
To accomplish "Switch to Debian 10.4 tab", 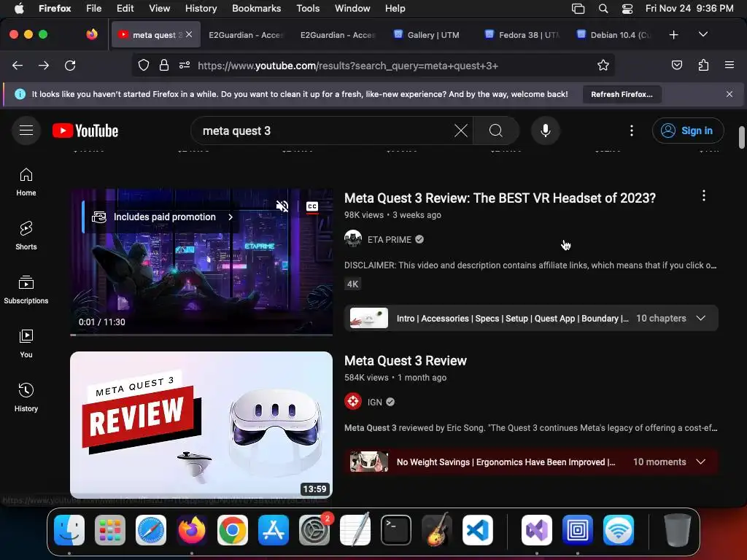I will (x=614, y=35).
